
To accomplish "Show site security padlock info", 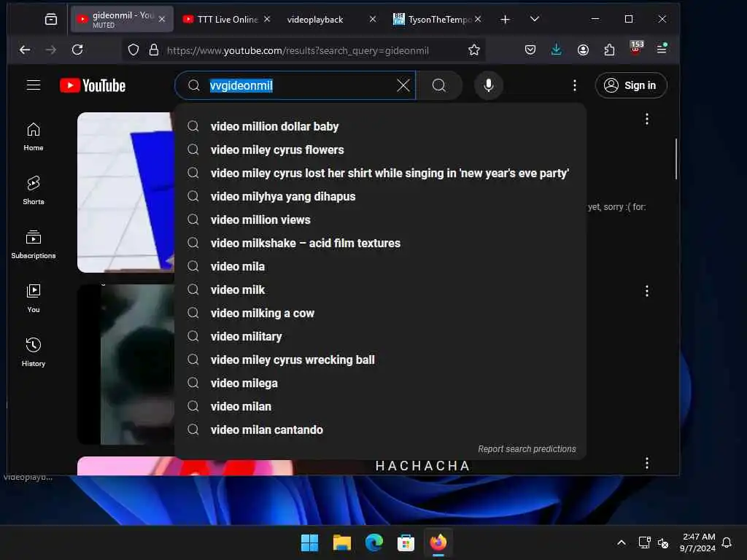I will (x=153, y=50).
